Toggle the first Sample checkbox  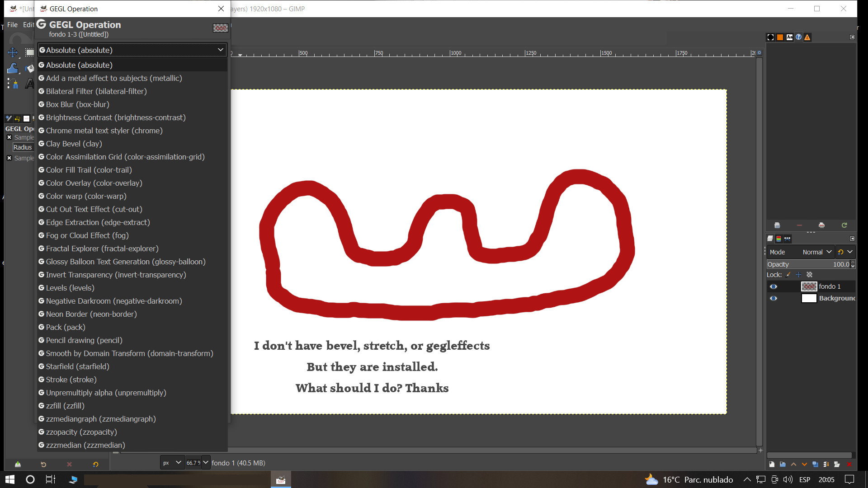[x=9, y=137]
